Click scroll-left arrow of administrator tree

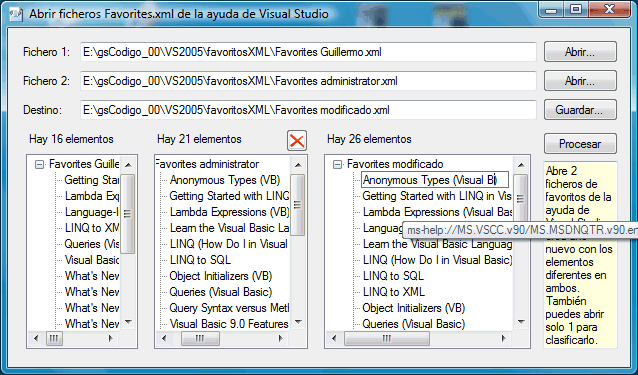click(x=164, y=338)
